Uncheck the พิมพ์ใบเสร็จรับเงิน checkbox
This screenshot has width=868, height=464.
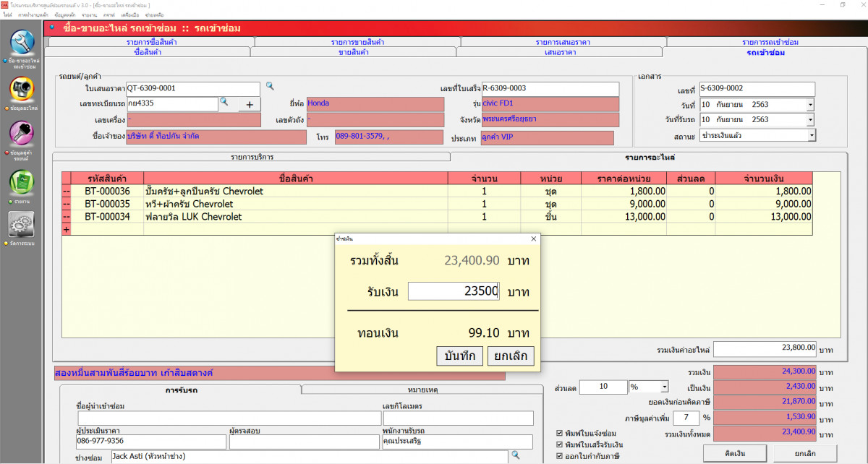(x=559, y=444)
